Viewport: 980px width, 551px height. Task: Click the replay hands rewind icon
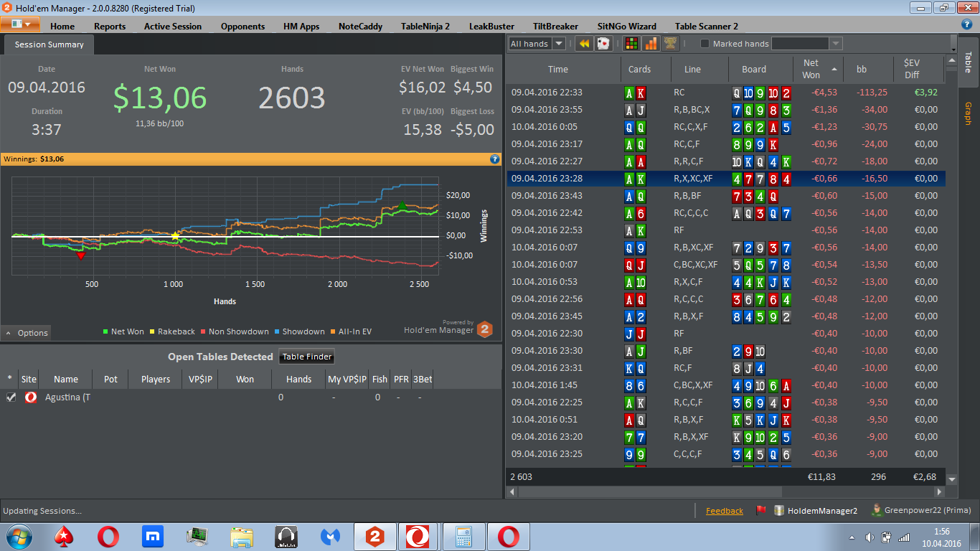(x=585, y=44)
